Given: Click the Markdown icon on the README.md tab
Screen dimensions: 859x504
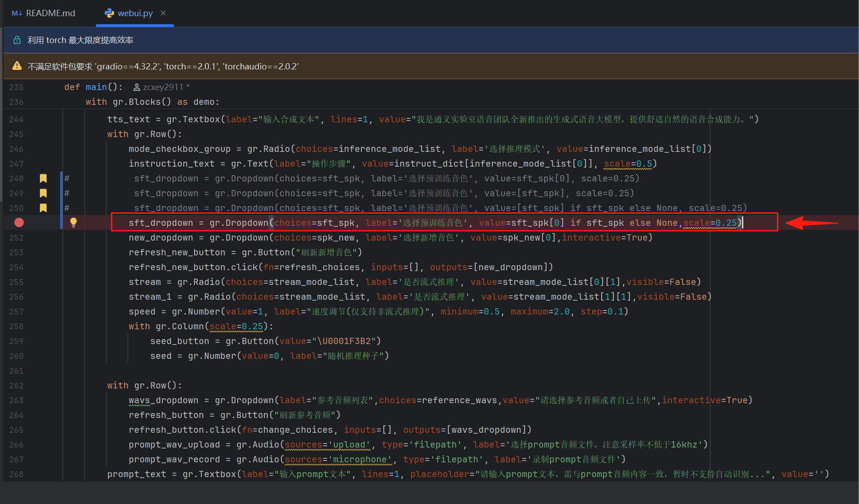Looking at the screenshot, I should click(16, 13).
